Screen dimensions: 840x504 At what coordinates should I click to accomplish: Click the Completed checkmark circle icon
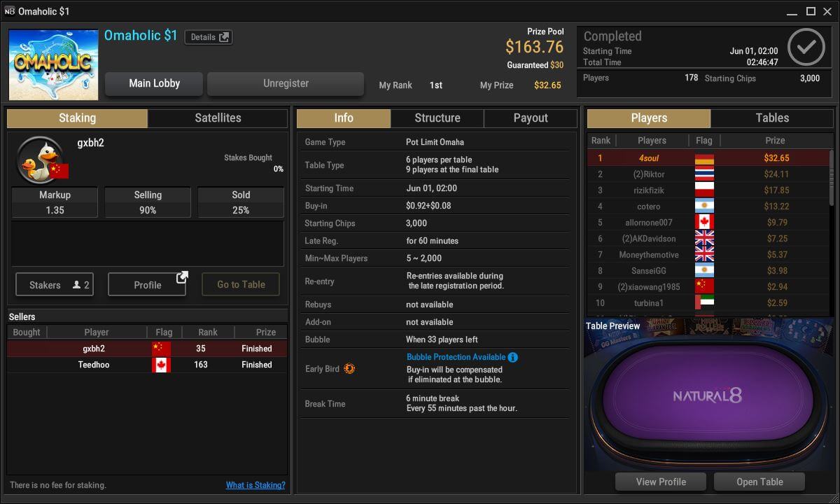point(806,48)
